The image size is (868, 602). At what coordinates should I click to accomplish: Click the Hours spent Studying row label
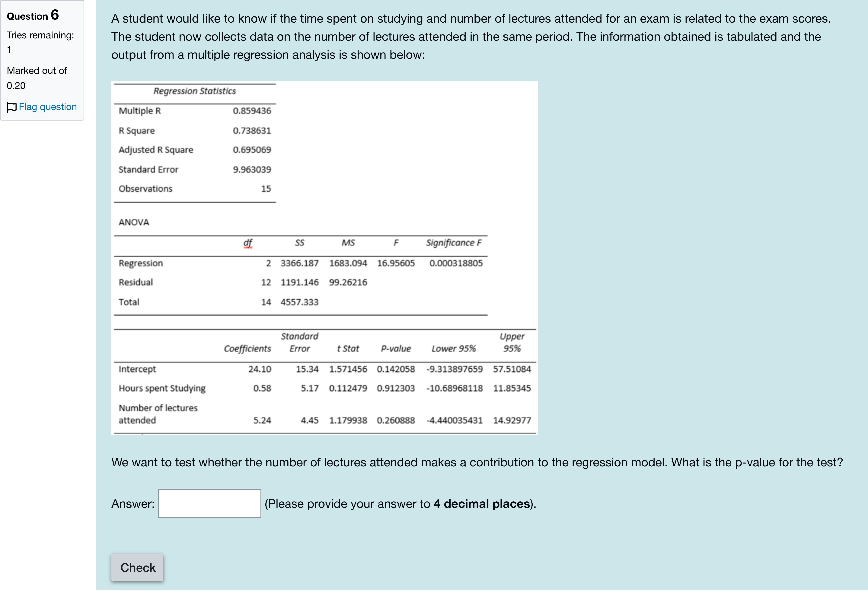coord(162,389)
